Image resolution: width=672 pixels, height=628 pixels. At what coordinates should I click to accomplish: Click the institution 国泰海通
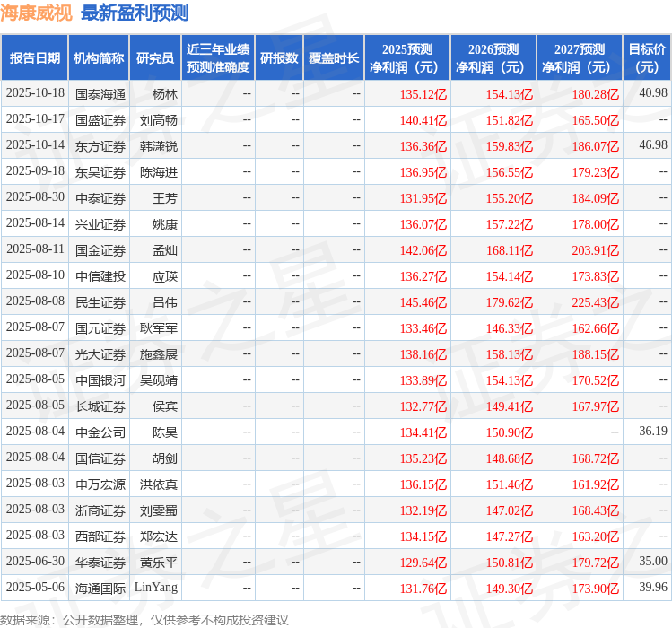(100, 94)
